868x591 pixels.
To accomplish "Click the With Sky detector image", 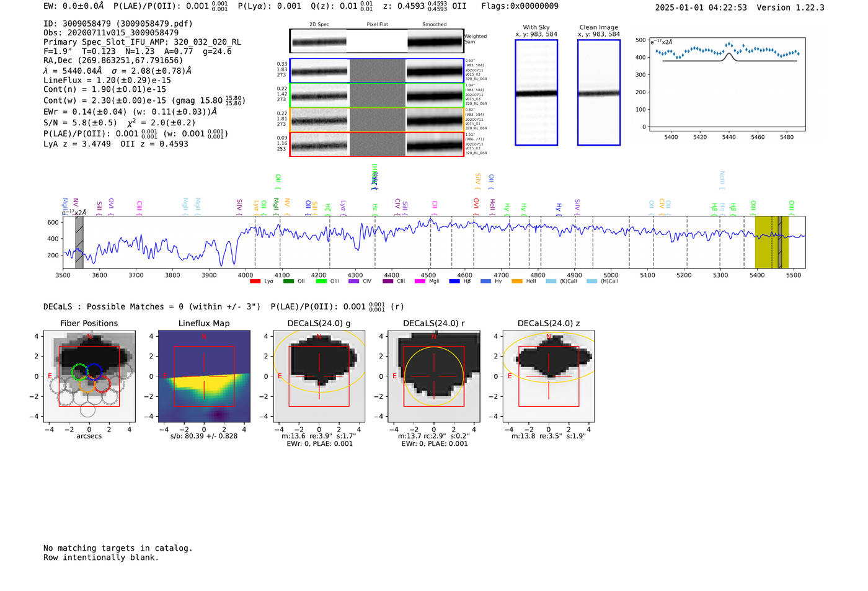I will pyautogui.click(x=536, y=92).
